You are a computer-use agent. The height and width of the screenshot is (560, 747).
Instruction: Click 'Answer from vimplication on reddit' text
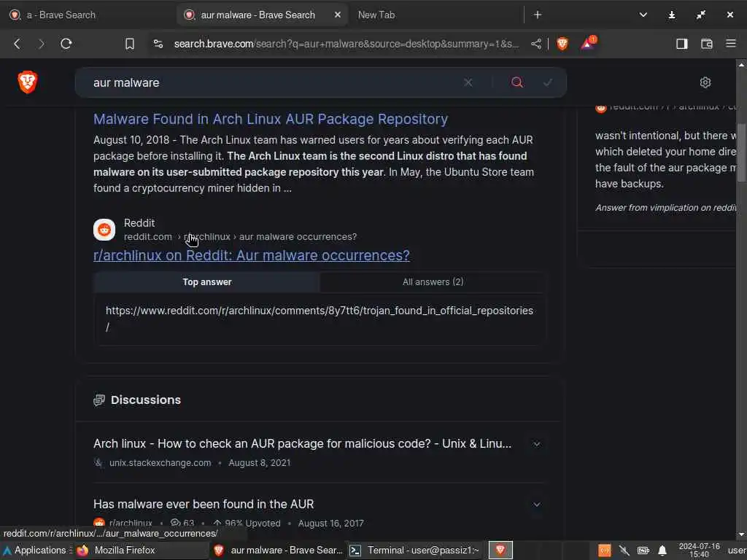pyautogui.click(x=666, y=208)
